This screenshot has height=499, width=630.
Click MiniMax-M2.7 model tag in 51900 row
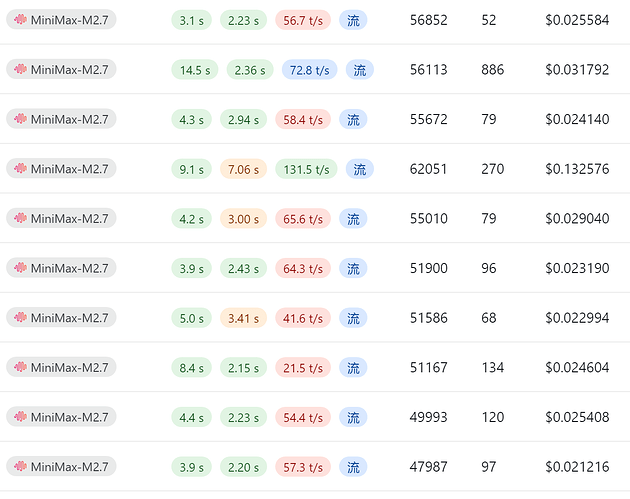[61, 268]
